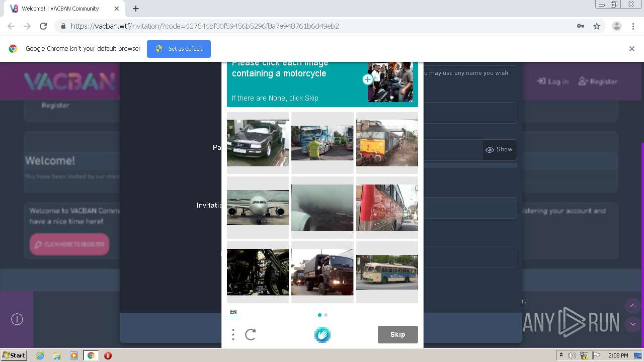Screen dimensions: 644x362
Task: Click the clock showing 2:08 PM
Action: [618, 355]
